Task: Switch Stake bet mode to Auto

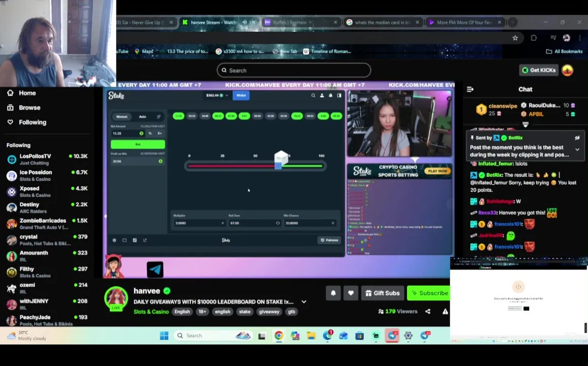Action: point(142,116)
